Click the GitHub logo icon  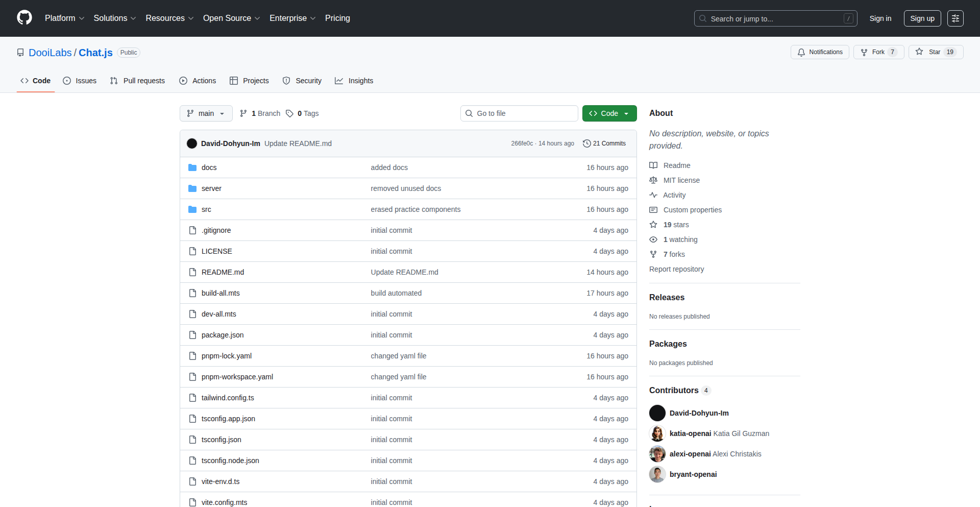pyautogui.click(x=24, y=18)
